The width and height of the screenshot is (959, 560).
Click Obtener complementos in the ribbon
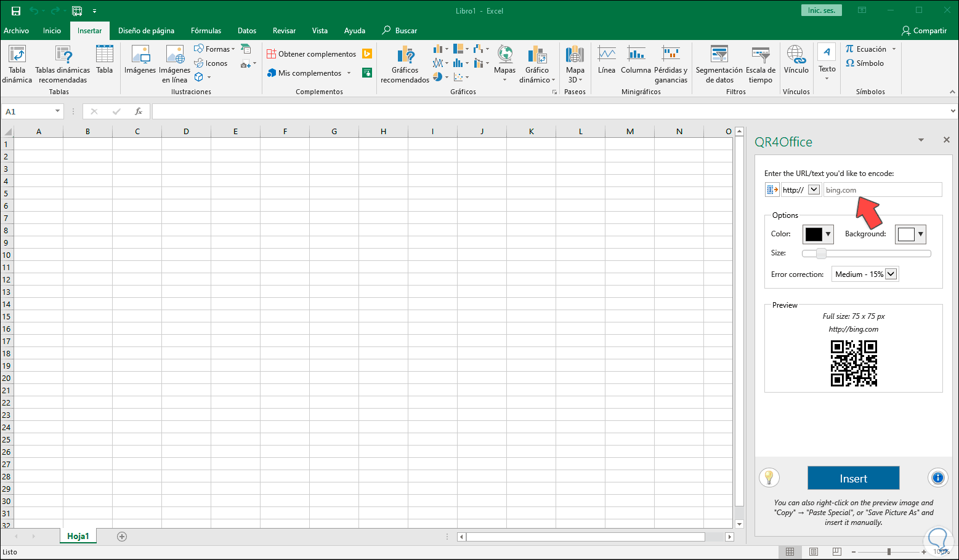pyautogui.click(x=312, y=54)
